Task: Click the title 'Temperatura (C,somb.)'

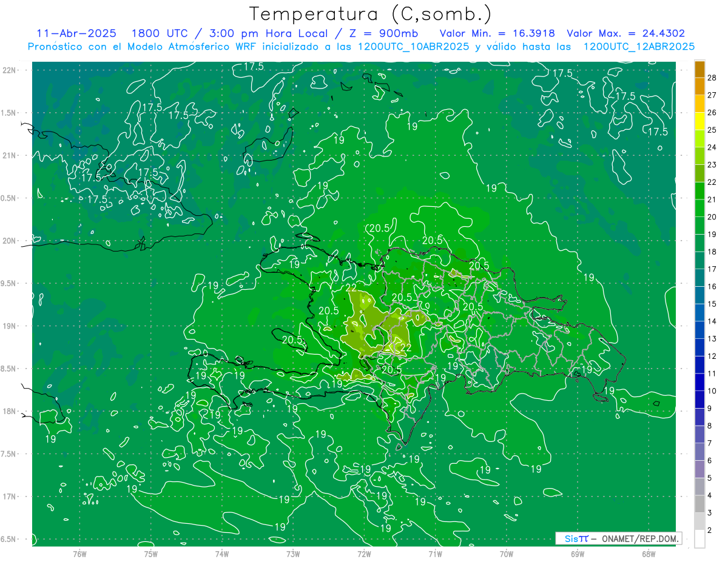Action: (x=371, y=14)
